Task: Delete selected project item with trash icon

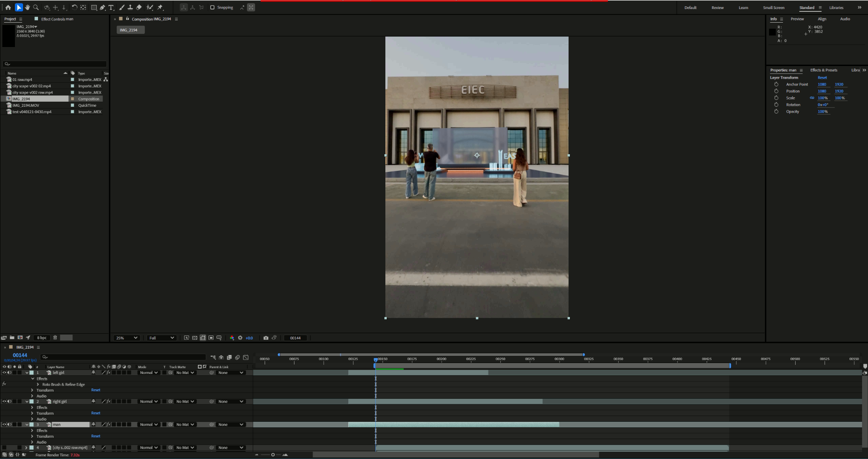Action: point(55,337)
